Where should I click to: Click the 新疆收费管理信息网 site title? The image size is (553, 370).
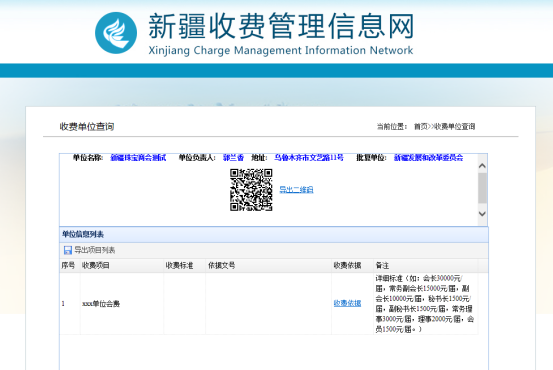click(281, 26)
